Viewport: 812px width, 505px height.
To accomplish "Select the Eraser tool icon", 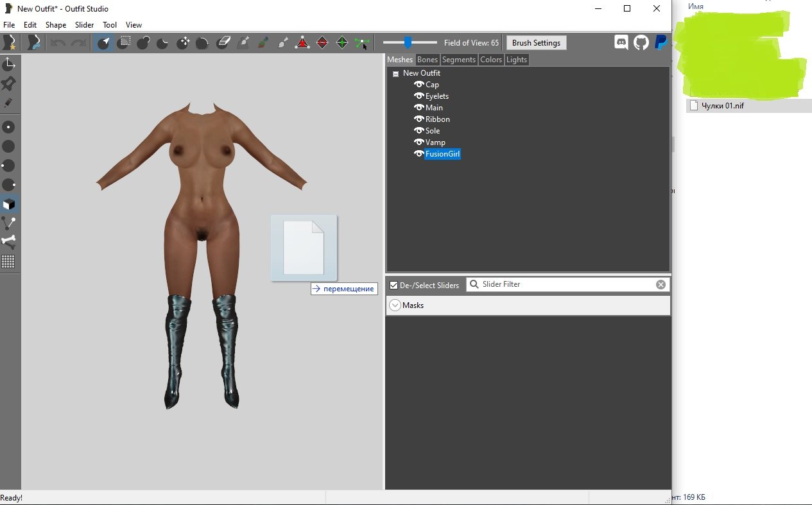I will [x=223, y=43].
